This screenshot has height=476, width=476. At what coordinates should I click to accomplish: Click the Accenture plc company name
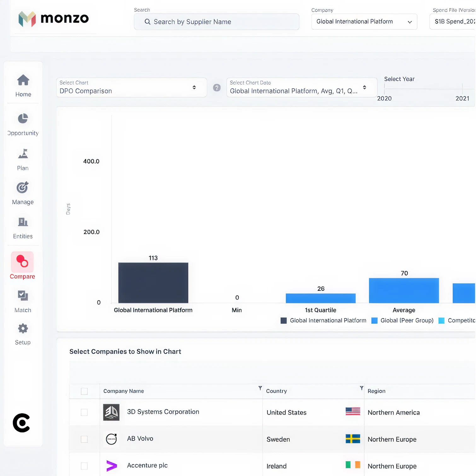click(147, 465)
